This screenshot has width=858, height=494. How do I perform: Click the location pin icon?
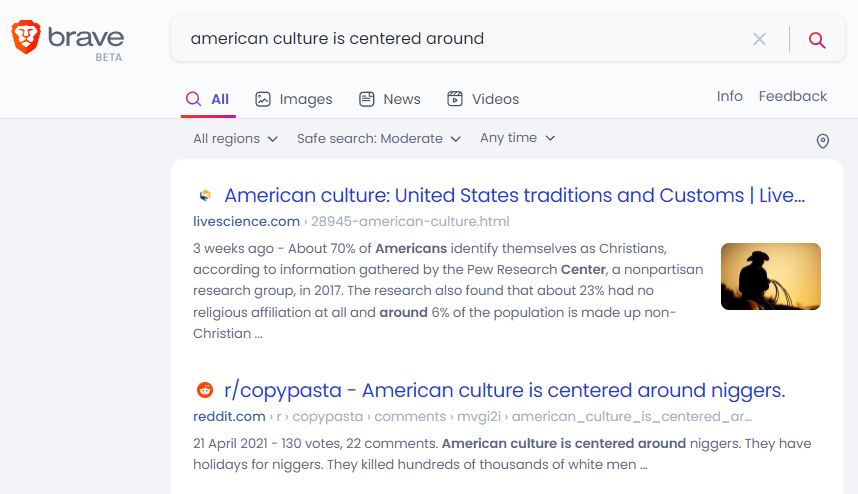point(823,141)
